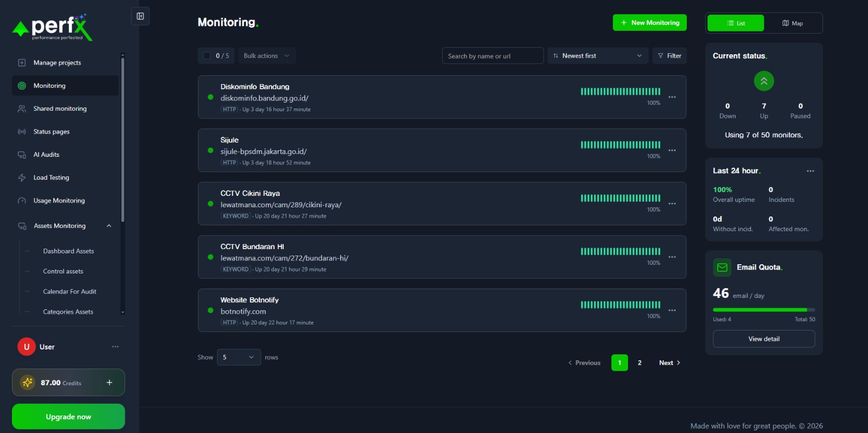Open options menu for CCTV Cikini Raya
The height and width of the screenshot is (433, 868).
[672, 203]
